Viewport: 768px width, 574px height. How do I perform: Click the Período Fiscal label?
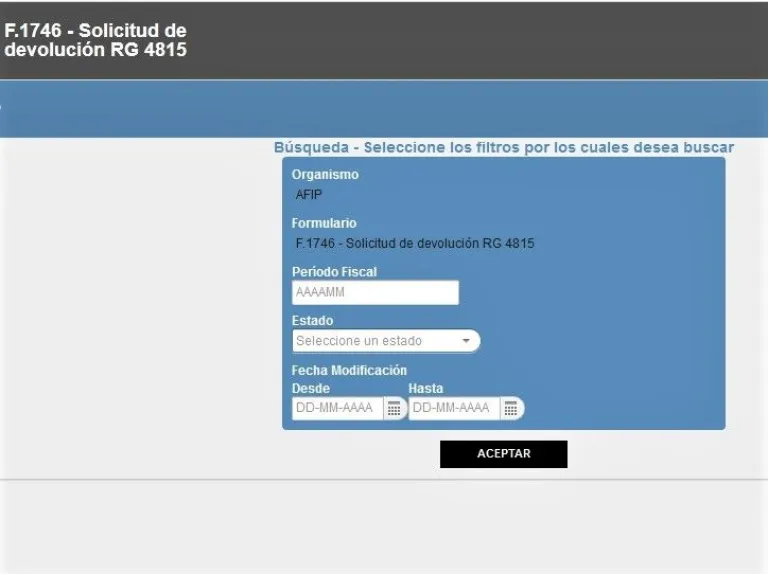(334, 272)
